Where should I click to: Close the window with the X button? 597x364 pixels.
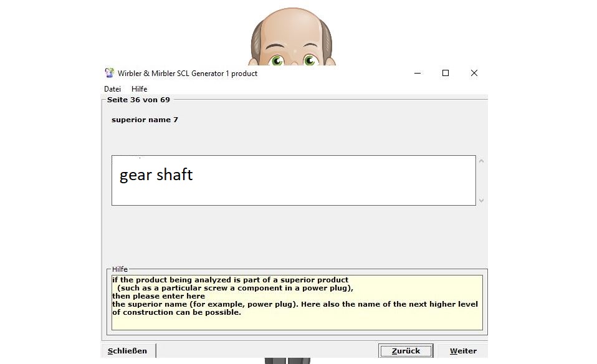pos(474,73)
